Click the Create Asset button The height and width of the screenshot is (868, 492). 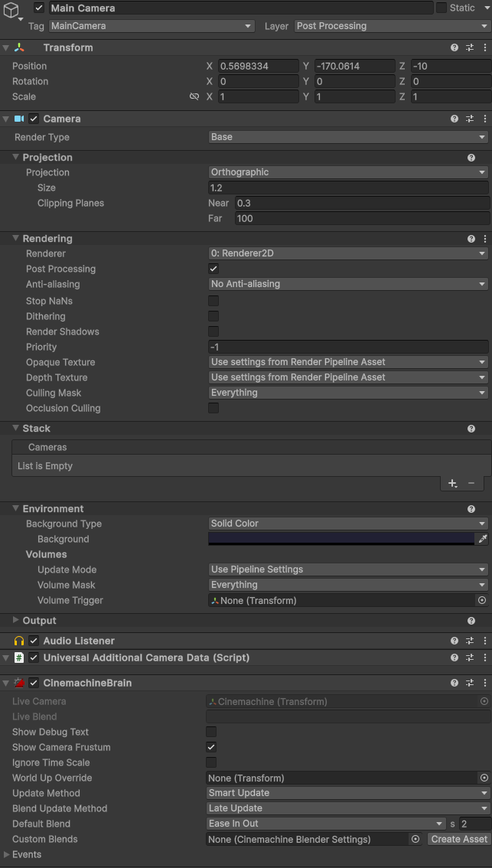tap(459, 839)
